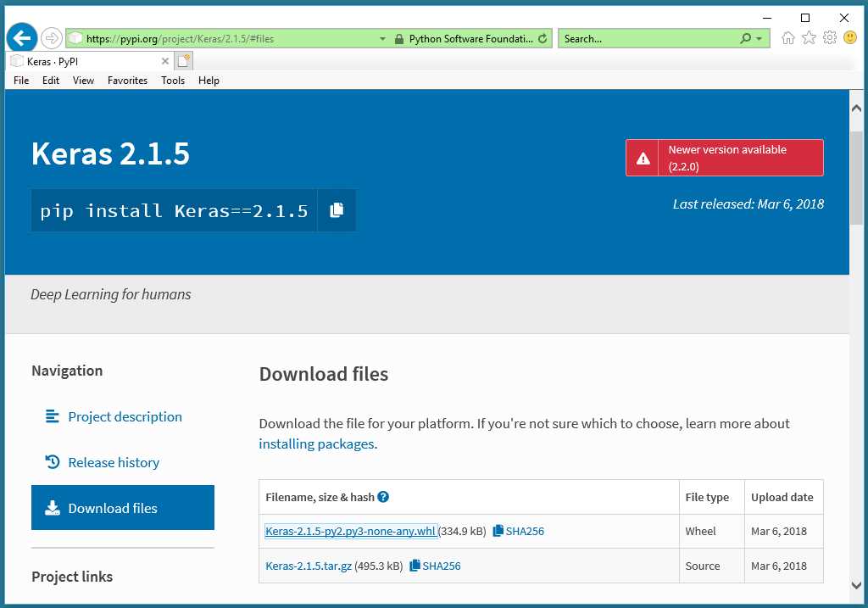Click the smiley feedback icon
The image size is (868, 608).
849,38
